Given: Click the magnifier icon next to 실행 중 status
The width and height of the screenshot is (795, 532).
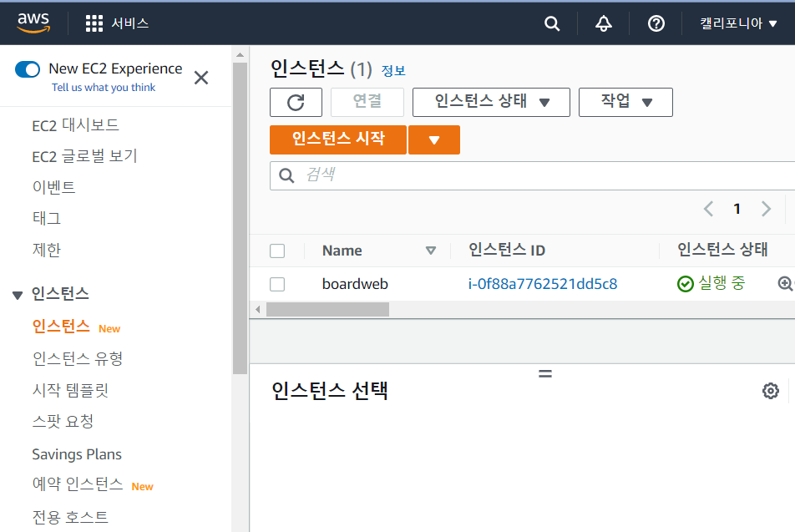Looking at the screenshot, I should coord(784,284).
